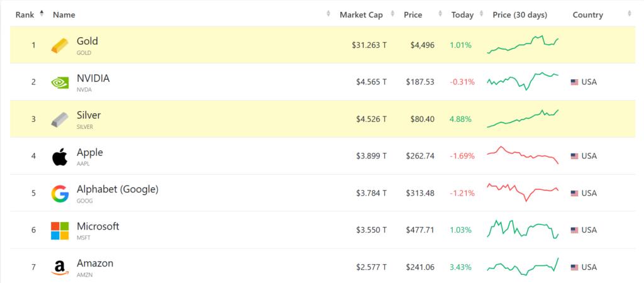Open the Amazon name link
The height and width of the screenshot is (283, 644).
click(95, 264)
